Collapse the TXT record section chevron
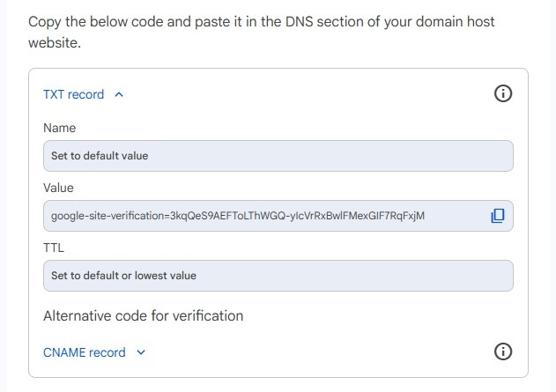 point(119,94)
